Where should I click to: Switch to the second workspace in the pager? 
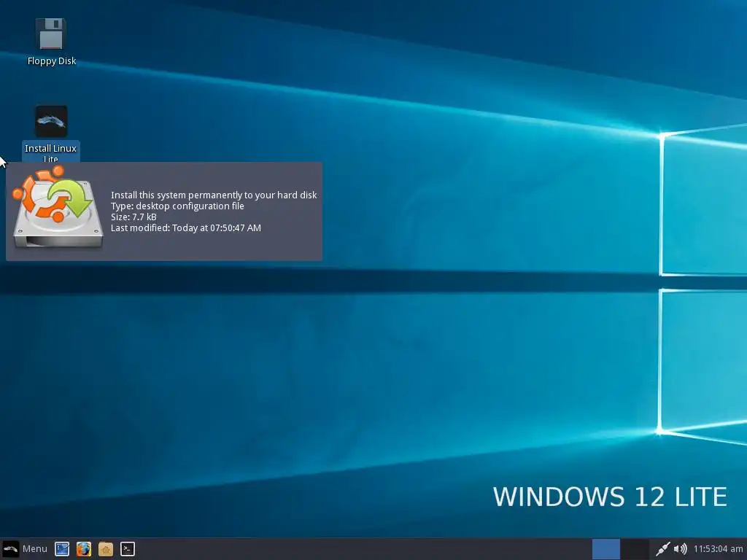coord(635,549)
